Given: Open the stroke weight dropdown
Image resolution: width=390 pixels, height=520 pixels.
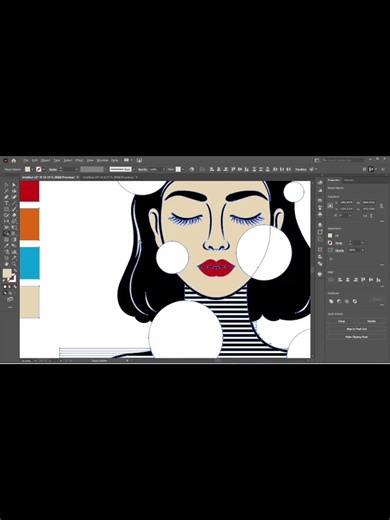Looking at the screenshot, I should 77,169.
